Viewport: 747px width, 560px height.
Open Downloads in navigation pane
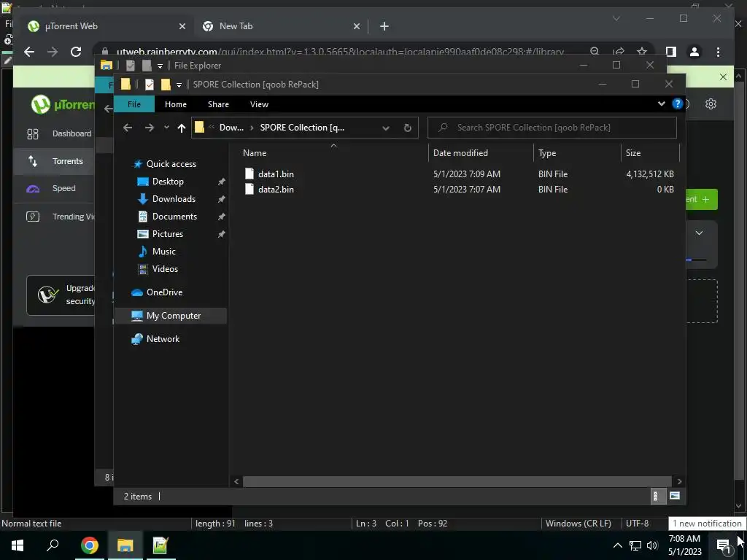(x=174, y=199)
